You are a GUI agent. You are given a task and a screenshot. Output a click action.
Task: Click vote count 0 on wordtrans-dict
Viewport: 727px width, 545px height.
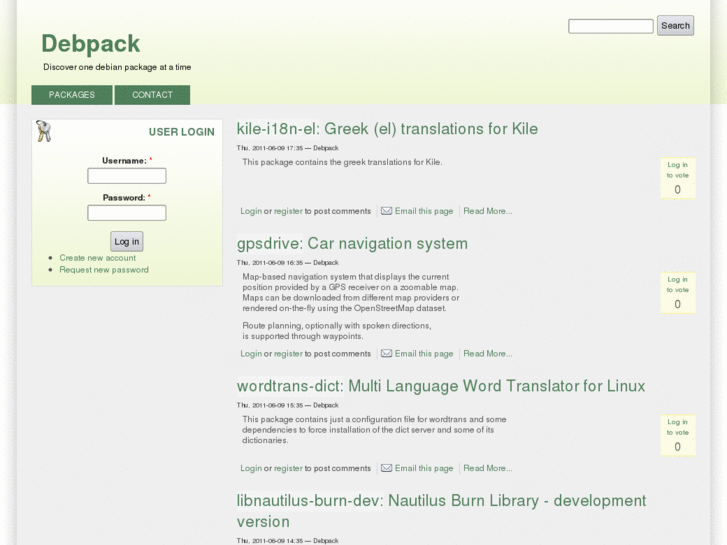677,446
